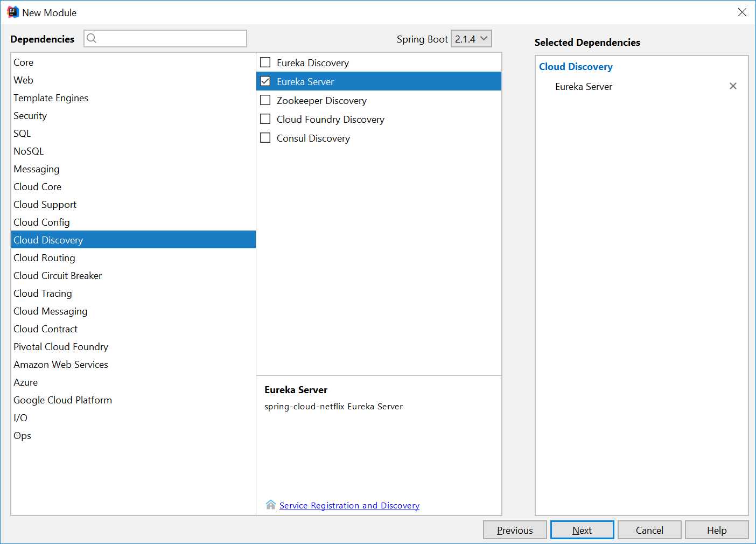This screenshot has width=756, height=544.
Task: Select the highlighted Cloud Discovery category
Action: [134, 240]
